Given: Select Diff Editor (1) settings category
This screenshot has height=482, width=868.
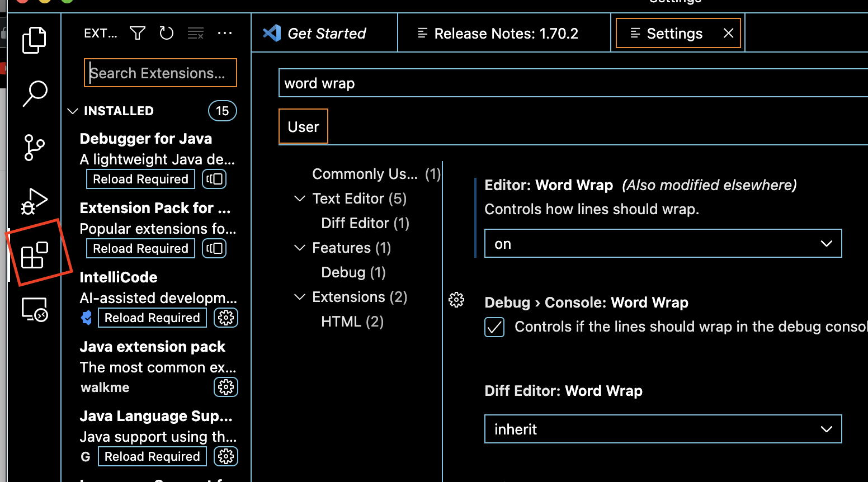Looking at the screenshot, I should point(365,223).
